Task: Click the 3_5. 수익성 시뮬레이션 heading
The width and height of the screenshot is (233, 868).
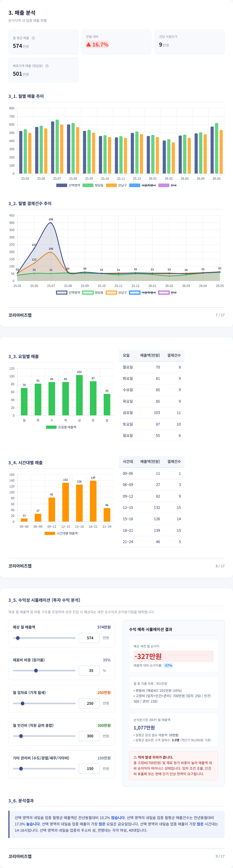Action: (44, 600)
